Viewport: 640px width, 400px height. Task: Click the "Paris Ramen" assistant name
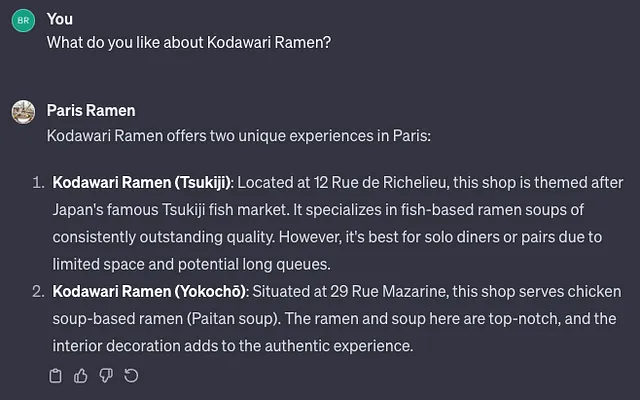tap(91, 111)
